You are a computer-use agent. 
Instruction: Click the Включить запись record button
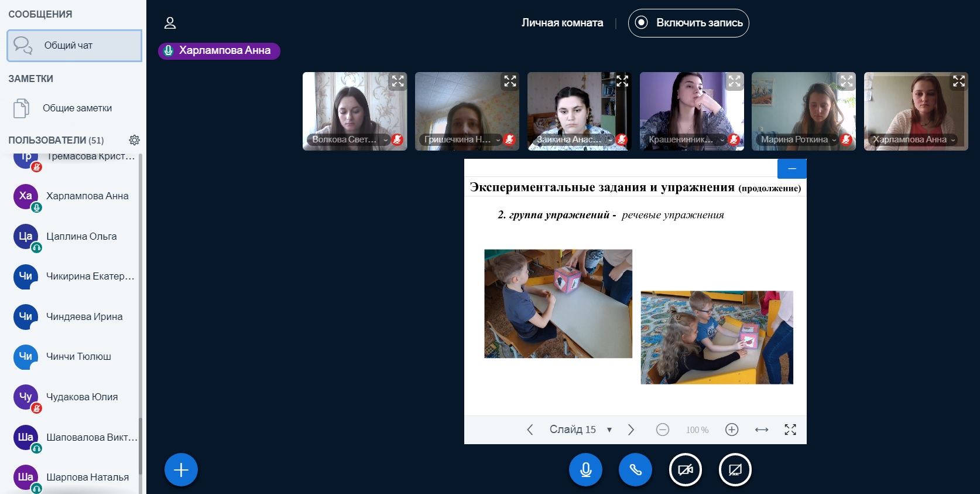[688, 23]
